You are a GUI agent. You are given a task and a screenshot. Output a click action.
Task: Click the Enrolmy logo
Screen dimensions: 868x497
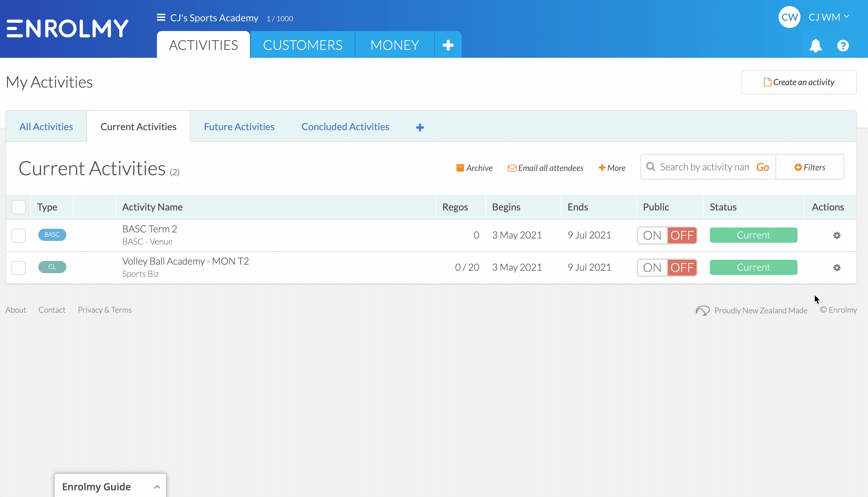(x=67, y=28)
